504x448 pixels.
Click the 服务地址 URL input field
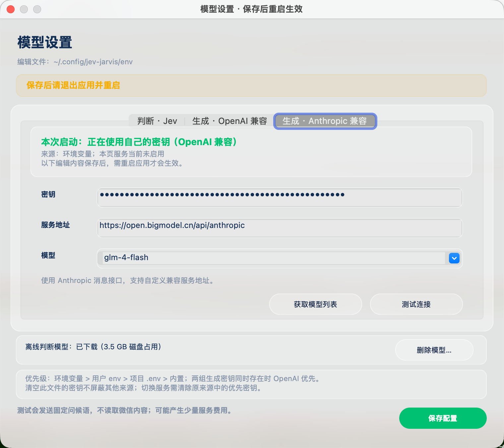[280, 228]
